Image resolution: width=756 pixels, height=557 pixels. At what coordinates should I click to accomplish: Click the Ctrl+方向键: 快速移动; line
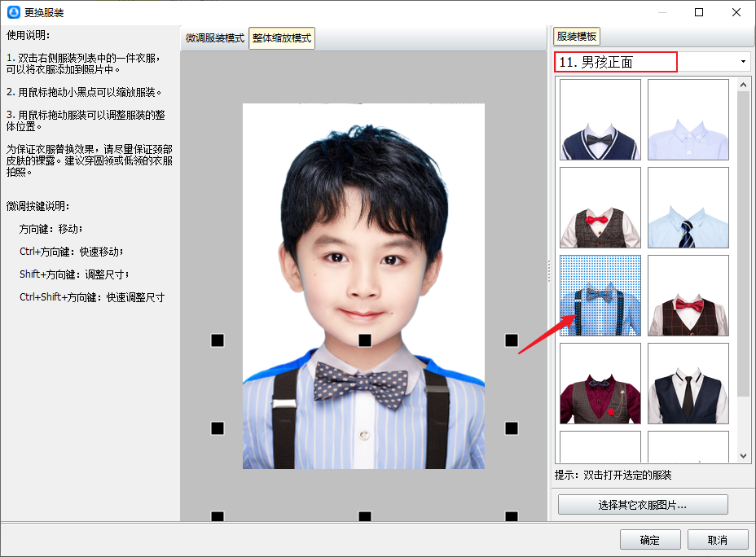click(72, 252)
